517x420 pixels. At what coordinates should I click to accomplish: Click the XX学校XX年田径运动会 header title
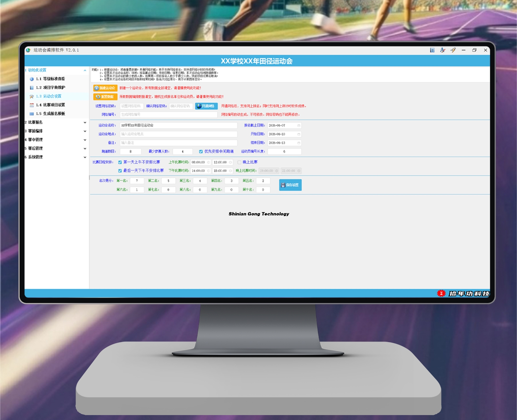(x=257, y=61)
